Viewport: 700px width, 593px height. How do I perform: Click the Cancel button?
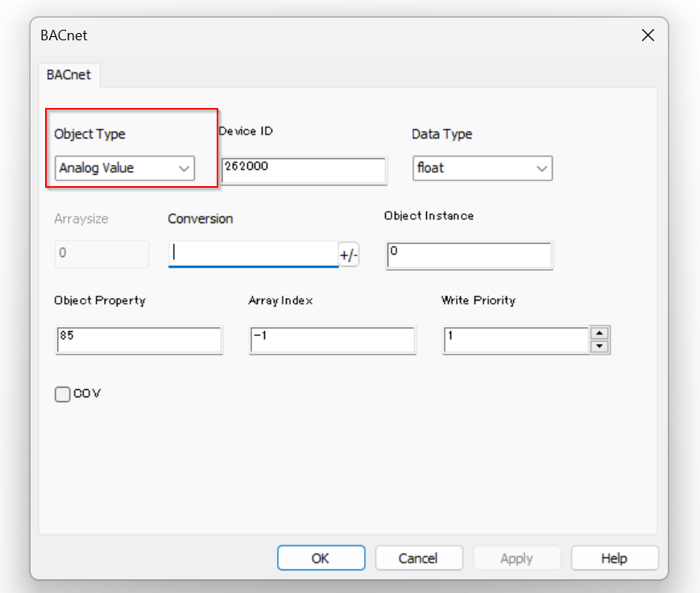(418, 558)
